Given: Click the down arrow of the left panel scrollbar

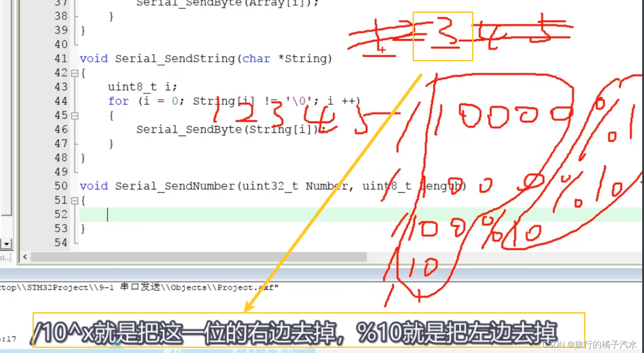Looking at the screenshot, I should coord(6,244).
